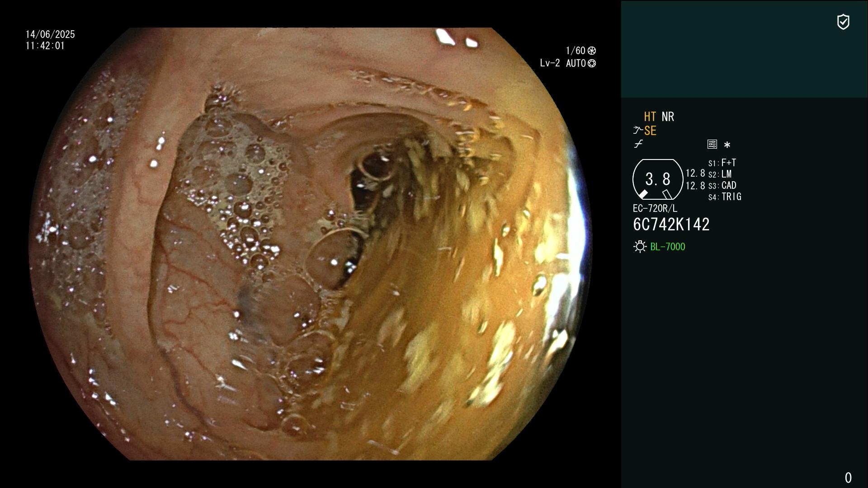The width and height of the screenshot is (868, 488).
Task: Click the shutter speed fan icon
Action: click(591, 51)
